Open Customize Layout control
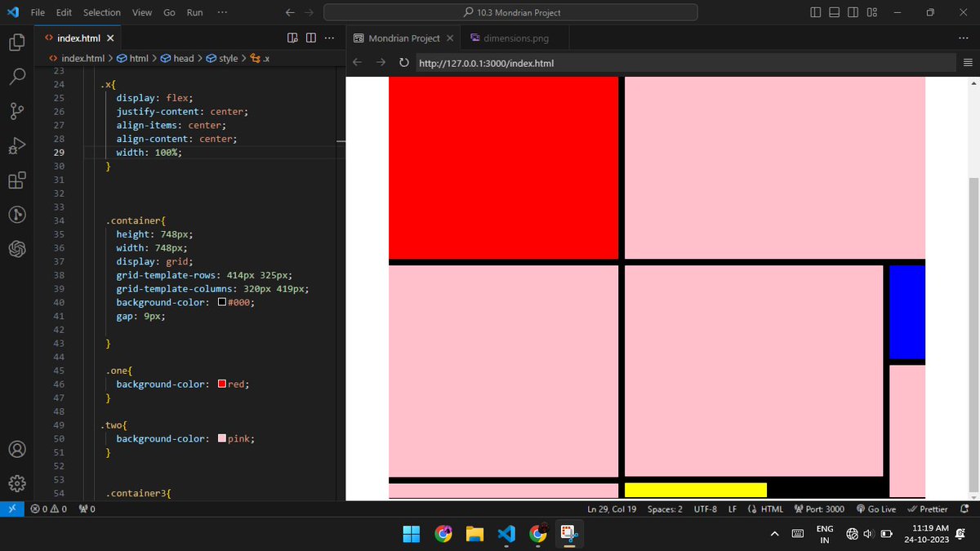This screenshot has width=980, height=551. [x=872, y=12]
